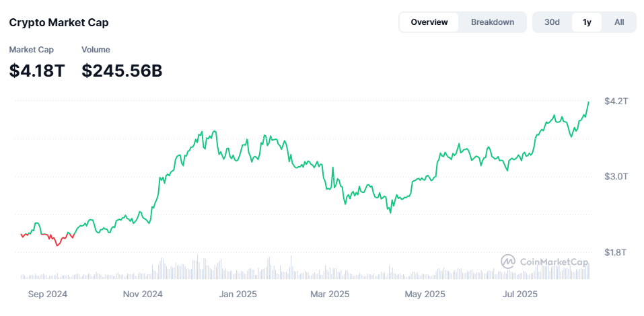Image resolution: width=644 pixels, height=316 pixels.
Task: Click the Market Cap label
Action: click(x=32, y=50)
